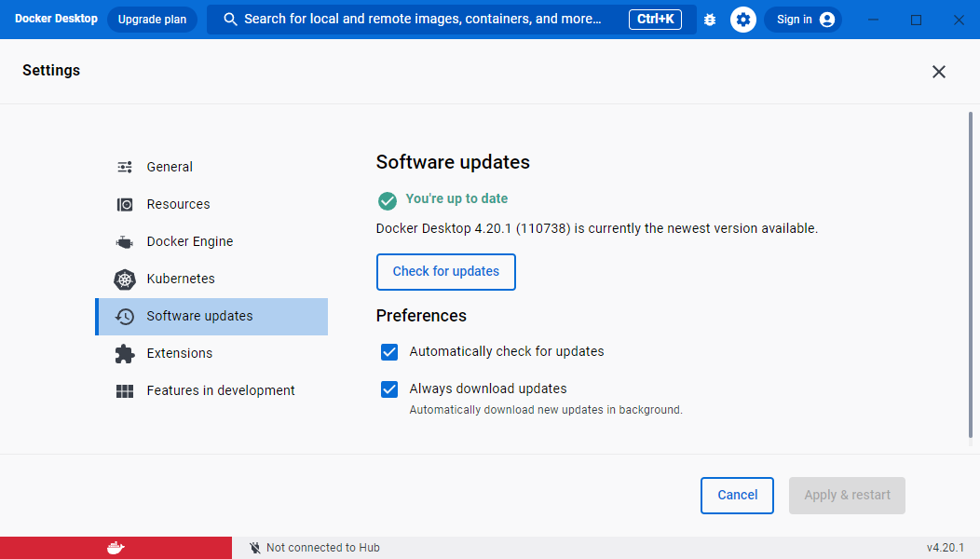
Task: Click the Docker Engine whale icon
Action: click(124, 241)
